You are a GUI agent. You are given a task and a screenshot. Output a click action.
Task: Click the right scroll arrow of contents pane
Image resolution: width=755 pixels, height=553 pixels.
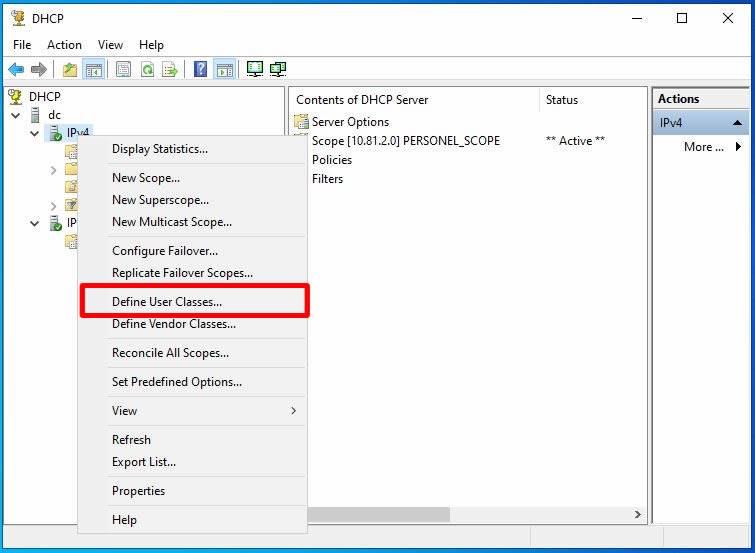[638, 514]
